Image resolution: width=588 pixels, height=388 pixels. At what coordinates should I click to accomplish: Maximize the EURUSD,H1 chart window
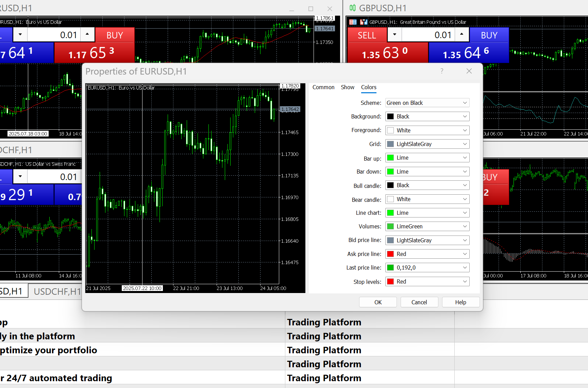(310, 9)
